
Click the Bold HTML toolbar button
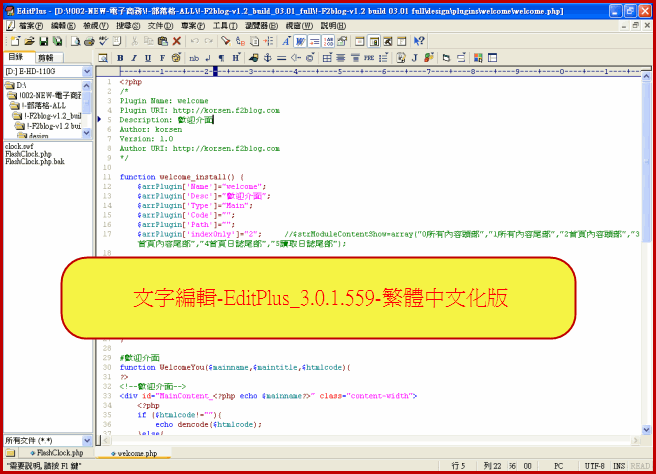tap(120, 58)
